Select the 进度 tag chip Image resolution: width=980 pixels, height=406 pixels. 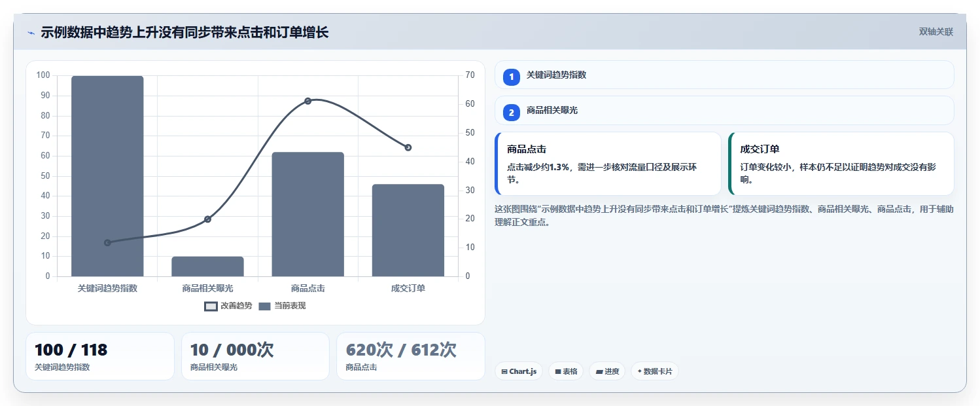coord(607,371)
